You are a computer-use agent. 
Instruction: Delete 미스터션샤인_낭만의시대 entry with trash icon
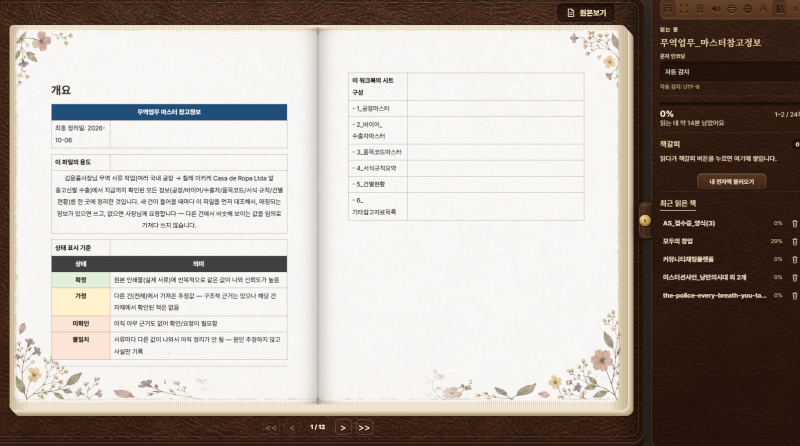794,278
